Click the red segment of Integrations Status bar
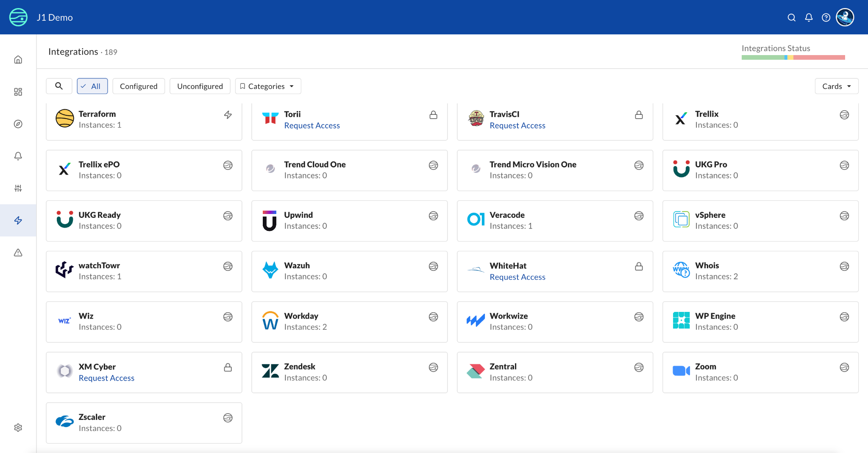This screenshot has width=868, height=453. point(819,57)
